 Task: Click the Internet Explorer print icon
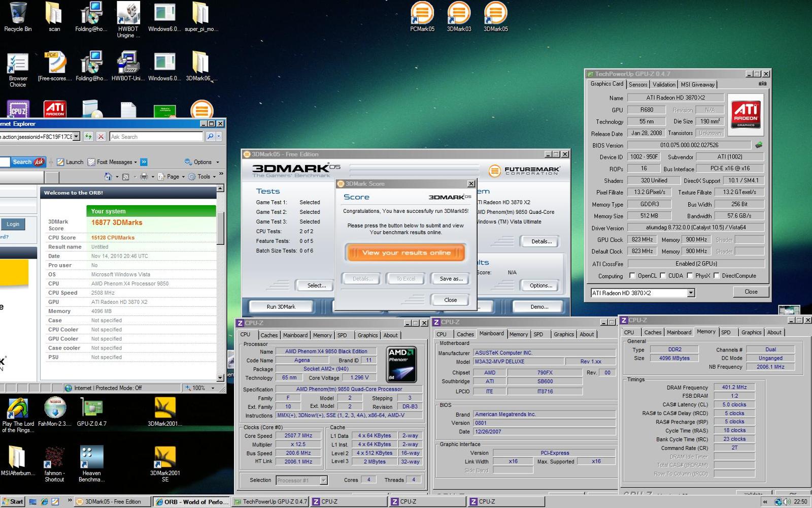pyautogui.click(x=144, y=176)
